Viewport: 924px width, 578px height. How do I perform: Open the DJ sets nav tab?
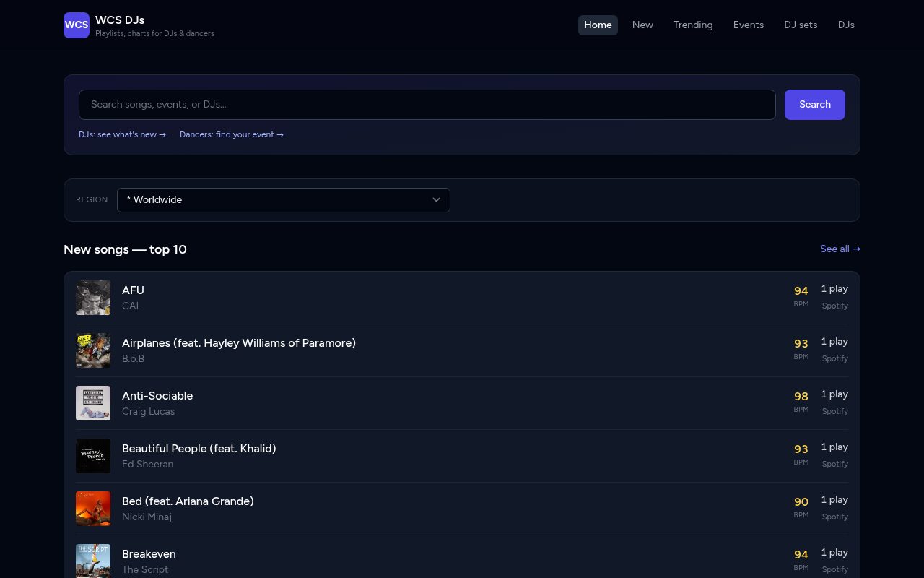(801, 25)
